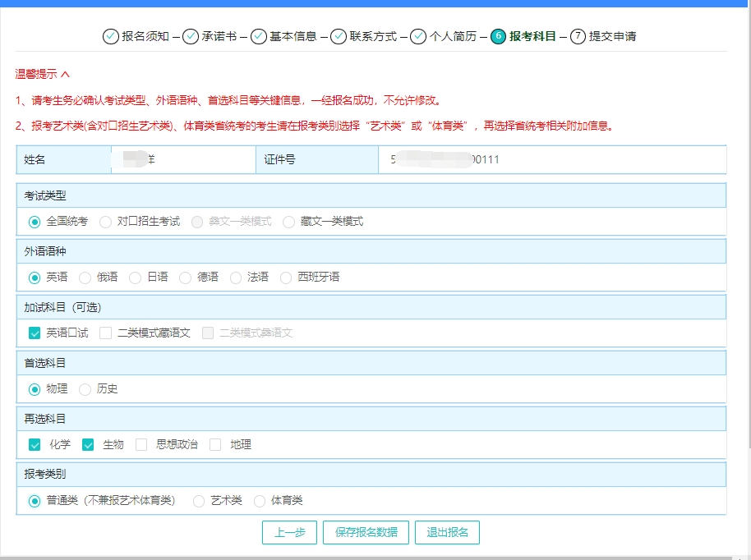
Task: Collapse the 温馨提示 notice section
Action: click(64, 73)
